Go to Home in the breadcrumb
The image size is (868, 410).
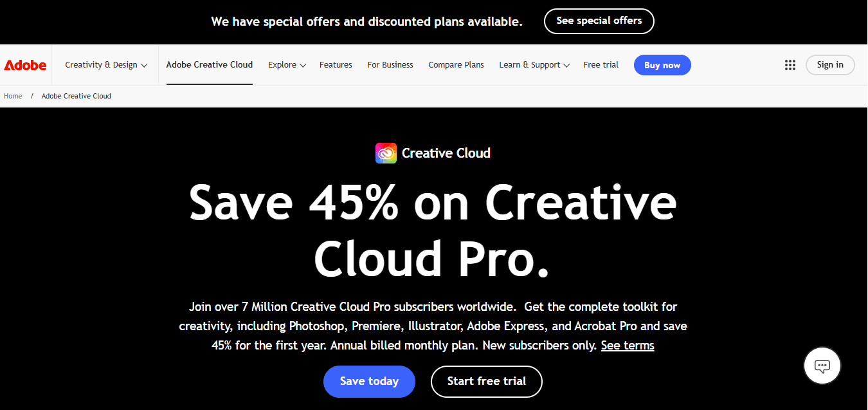(13, 96)
